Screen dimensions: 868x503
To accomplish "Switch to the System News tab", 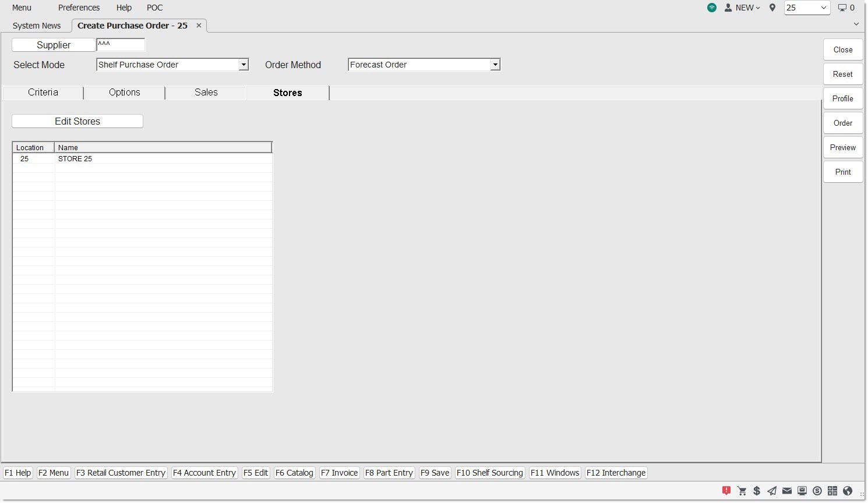I will coord(37,26).
